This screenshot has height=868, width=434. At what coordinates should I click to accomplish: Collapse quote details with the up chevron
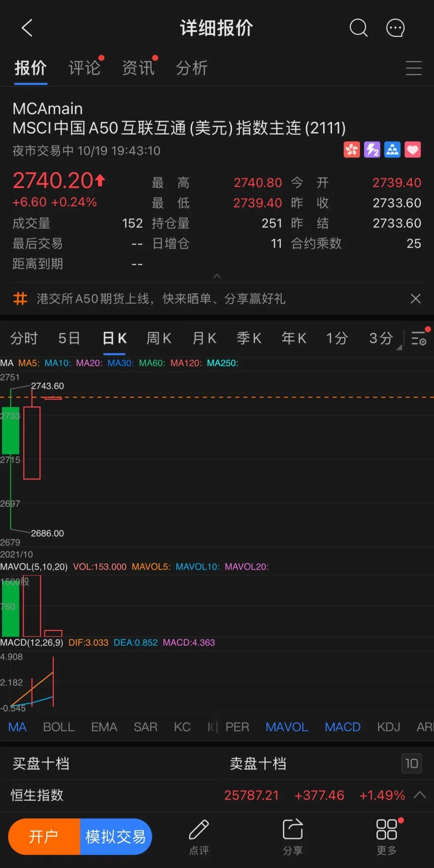point(217,276)
